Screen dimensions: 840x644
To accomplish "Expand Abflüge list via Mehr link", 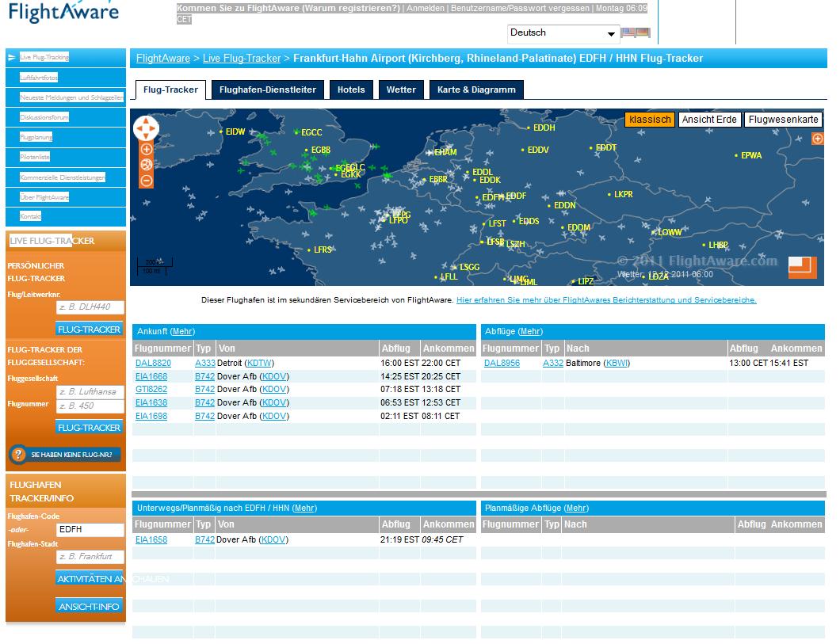I will (x=530, y=331).
